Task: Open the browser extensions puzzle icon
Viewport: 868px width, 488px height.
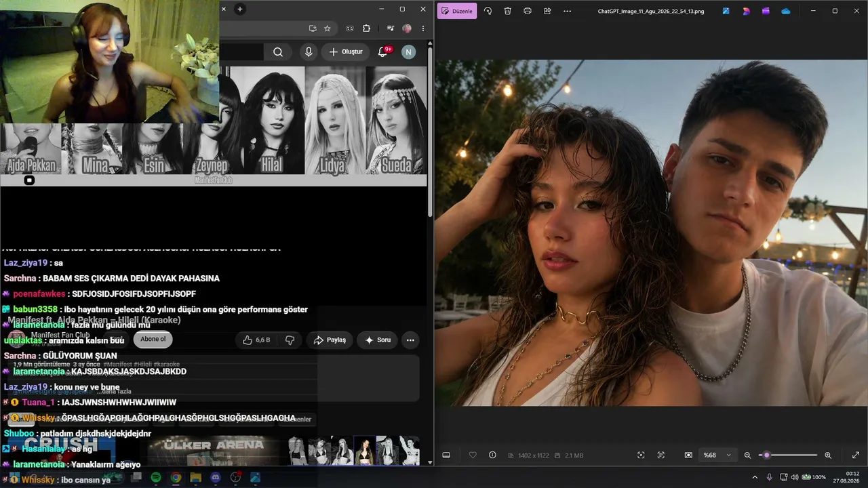Action: 366,28
